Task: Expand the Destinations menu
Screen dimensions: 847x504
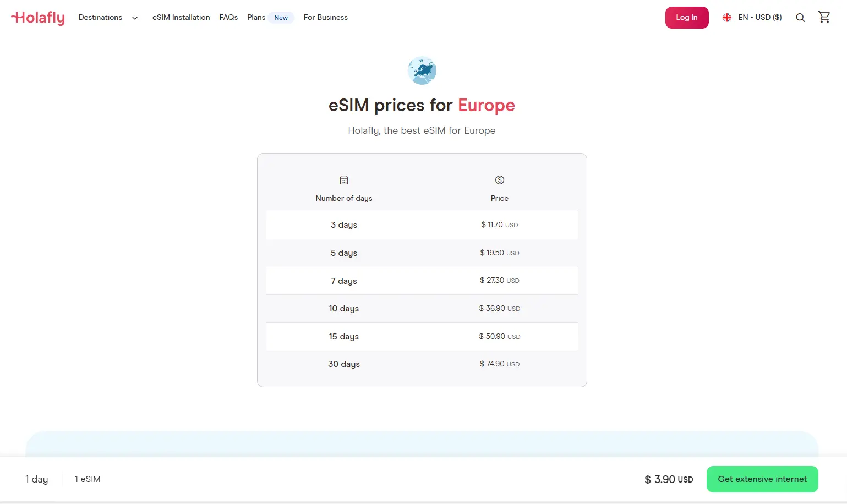Action: (x=100, y=17)
